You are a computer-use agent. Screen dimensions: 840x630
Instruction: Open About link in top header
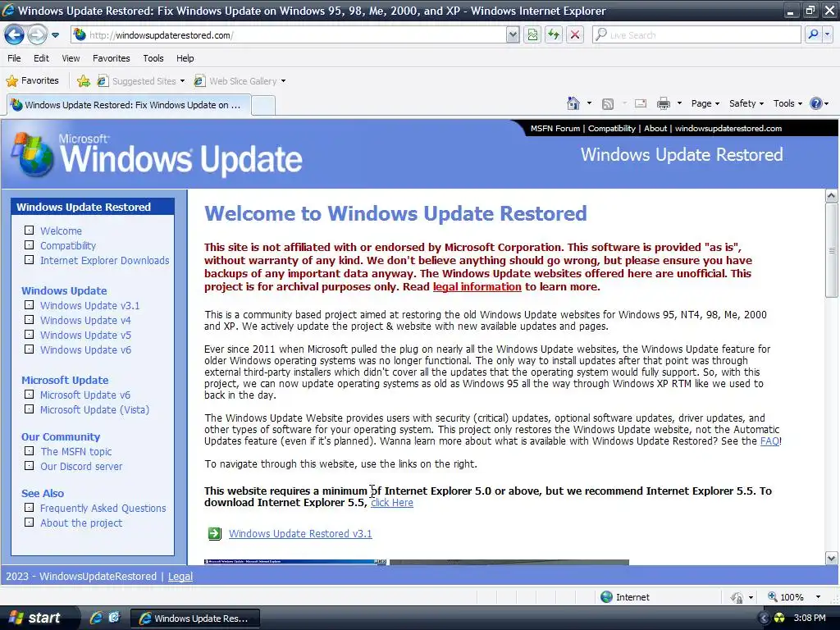pyautogui.click(x=655, y=129)
